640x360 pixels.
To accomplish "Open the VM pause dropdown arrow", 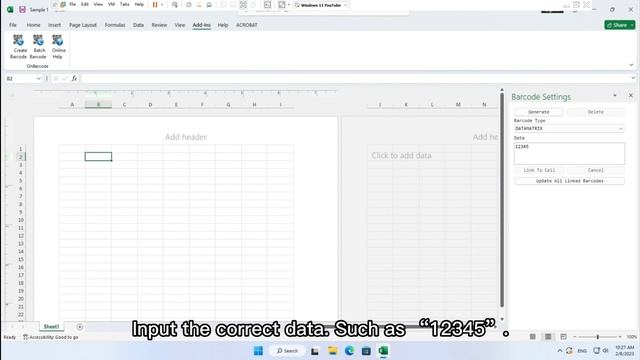I will point(162,5).
